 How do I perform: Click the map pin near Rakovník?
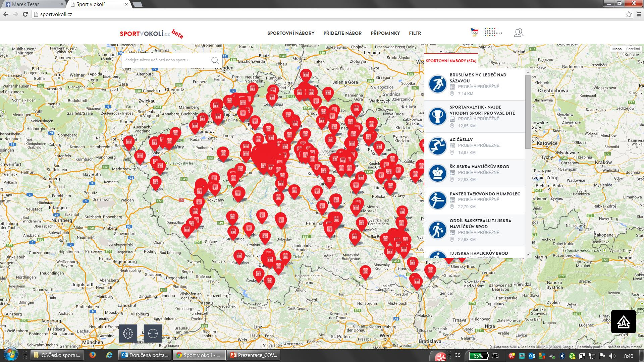click(x=223, y=154)
